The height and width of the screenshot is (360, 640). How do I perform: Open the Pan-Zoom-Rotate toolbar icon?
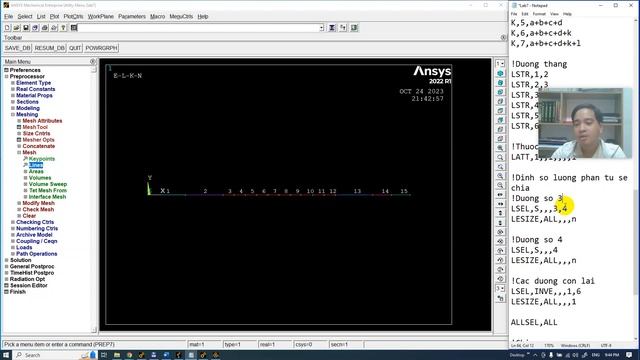point(36,28)
